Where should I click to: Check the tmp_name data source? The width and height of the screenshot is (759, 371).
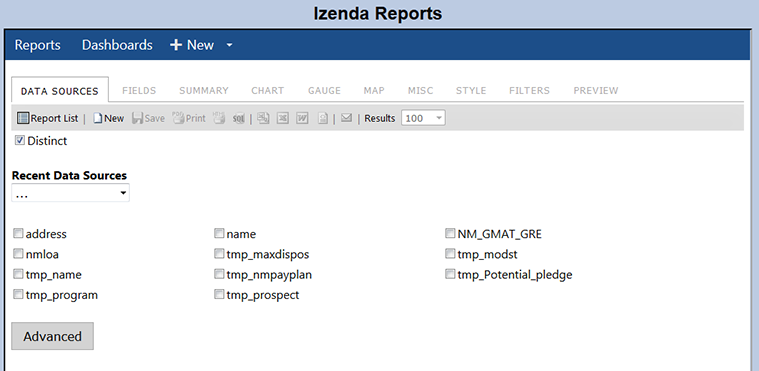(x=18, y=274)
